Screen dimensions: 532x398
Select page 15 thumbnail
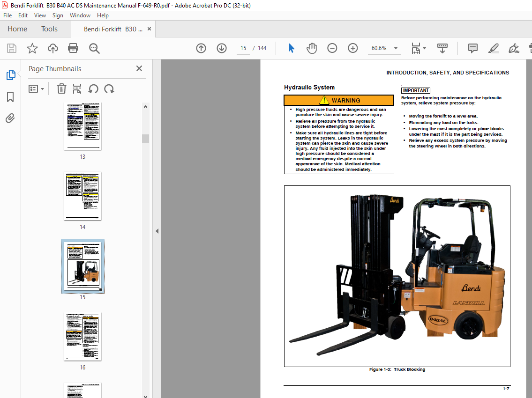pyautogui.click(x=82, y=266)
